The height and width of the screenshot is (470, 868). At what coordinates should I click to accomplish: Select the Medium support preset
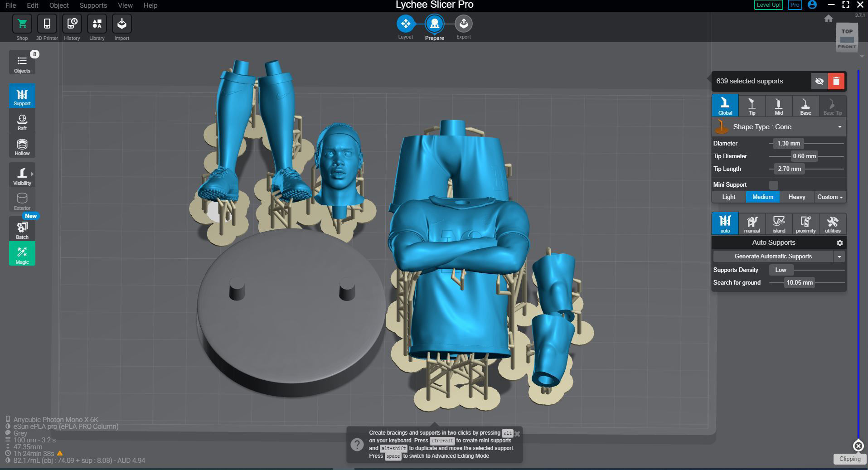[763, 197]
